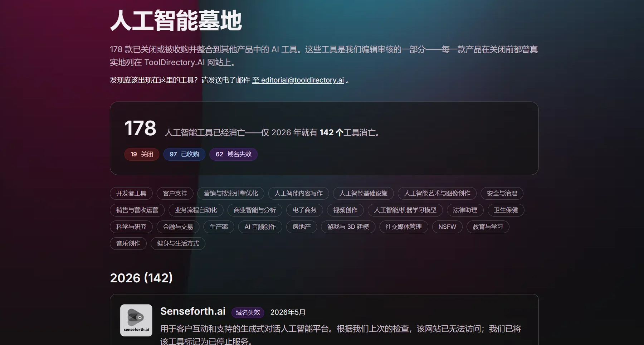Screen dimensions: 644x345
Task: Select the 客户支持 category chip
Action: click(175, 193)
